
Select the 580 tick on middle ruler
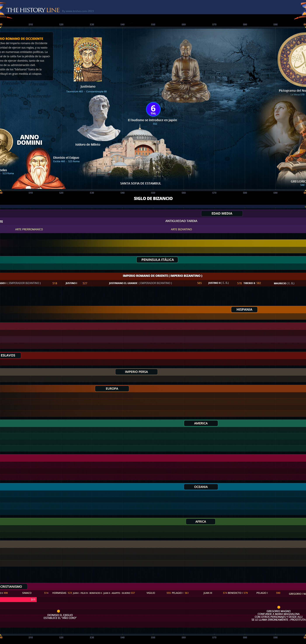pos(245,193)
